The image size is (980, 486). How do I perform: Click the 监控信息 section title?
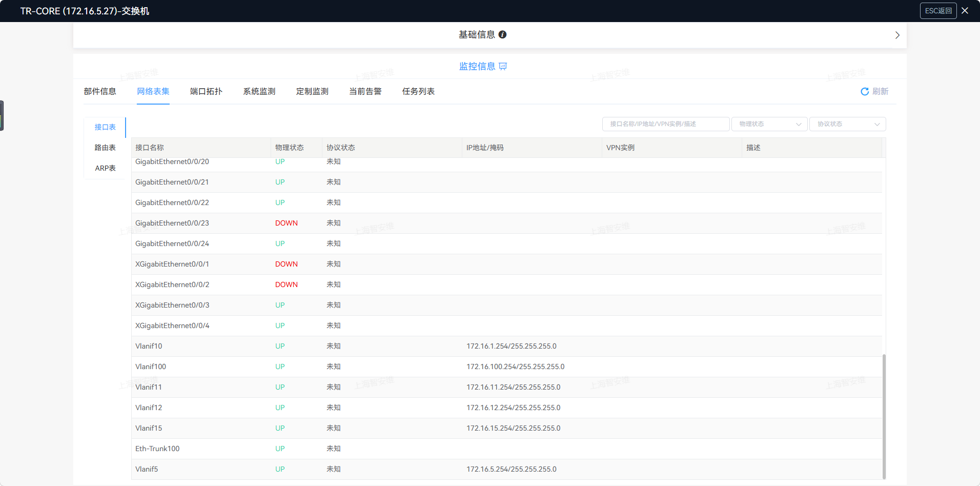(x=477, y=66)
